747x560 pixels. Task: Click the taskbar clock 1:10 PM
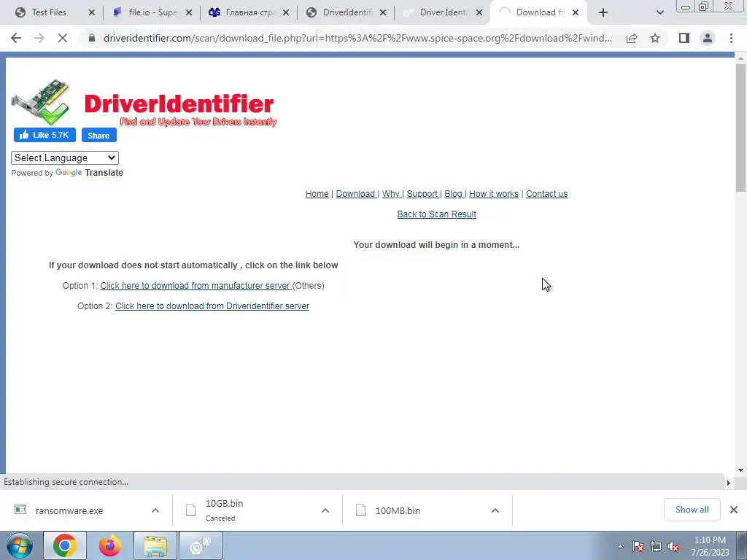pyautogui.click(x=710, y=546)
